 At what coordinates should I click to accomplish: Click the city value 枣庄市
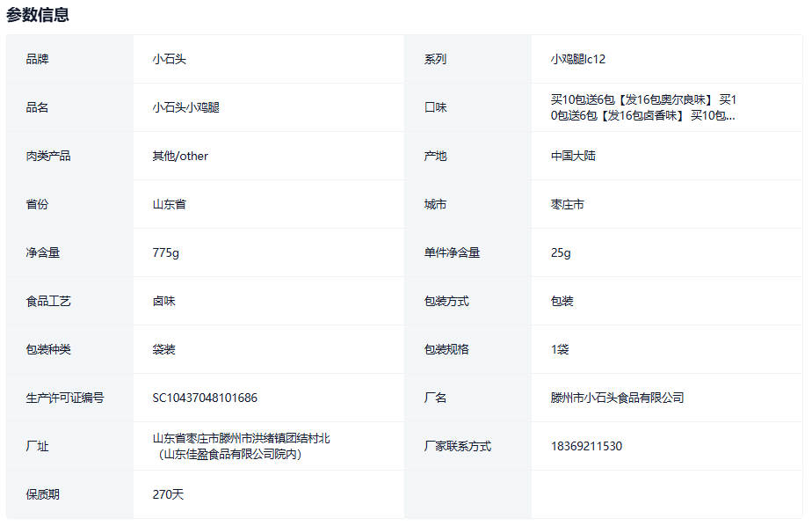tap(567, 204)
